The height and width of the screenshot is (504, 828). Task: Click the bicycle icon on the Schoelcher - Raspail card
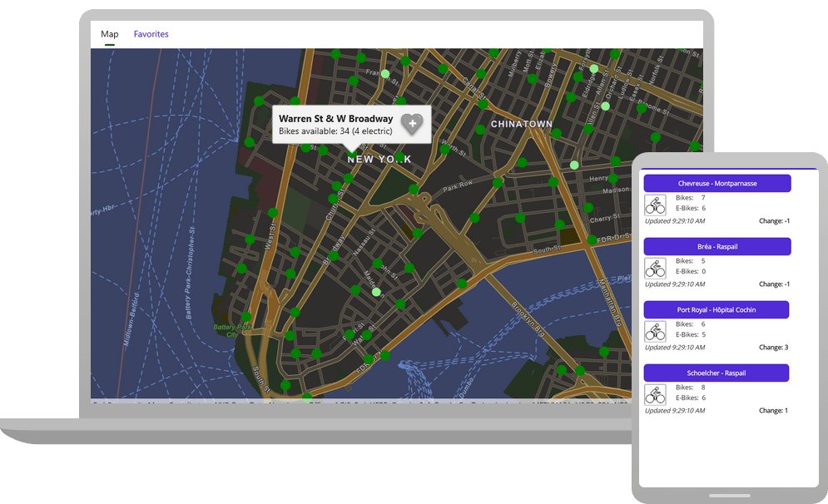[655, 393]
